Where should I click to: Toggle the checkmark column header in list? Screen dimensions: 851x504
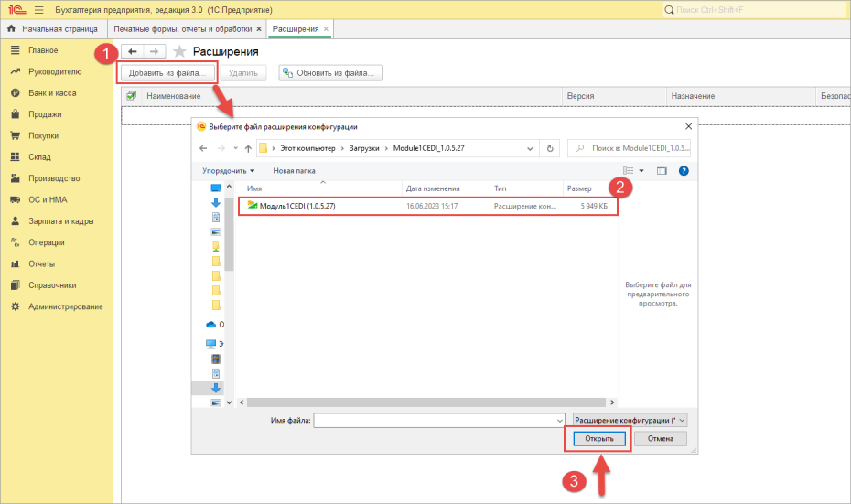pyautogui.click(x=132, y=96)
